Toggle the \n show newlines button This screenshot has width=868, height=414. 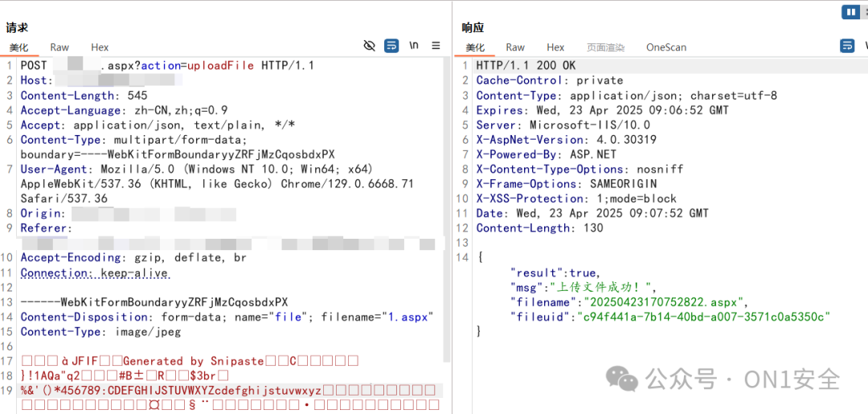(414, 46)
